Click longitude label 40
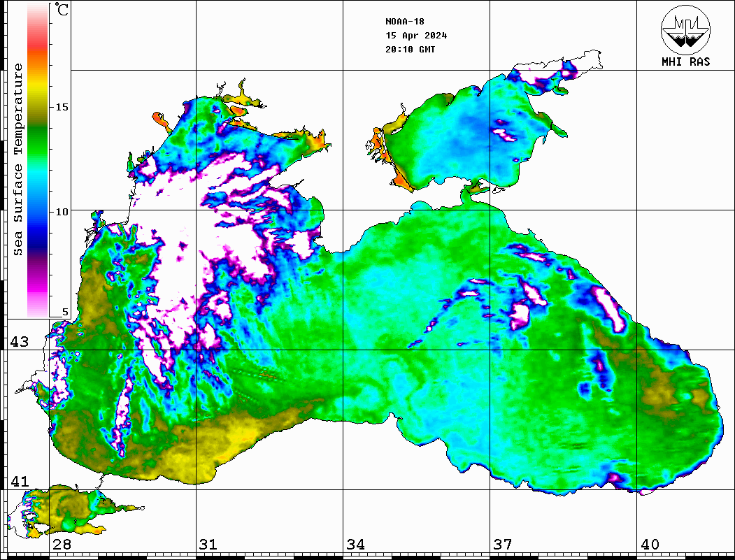The height and width of the screenshot is (560, 735). tap(650, 544)
